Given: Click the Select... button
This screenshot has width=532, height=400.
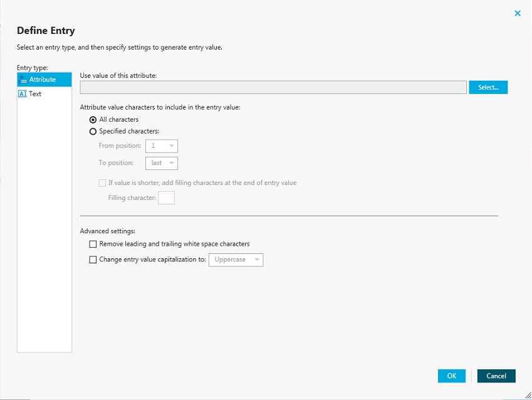Looking at the screenshot, I should [488, 87].
